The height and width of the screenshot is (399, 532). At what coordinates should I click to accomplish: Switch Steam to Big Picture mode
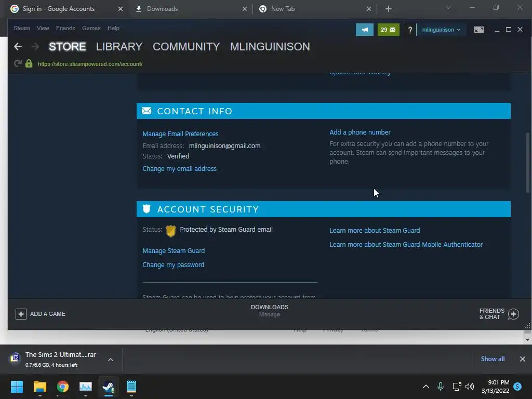click(x=478, y=30)
